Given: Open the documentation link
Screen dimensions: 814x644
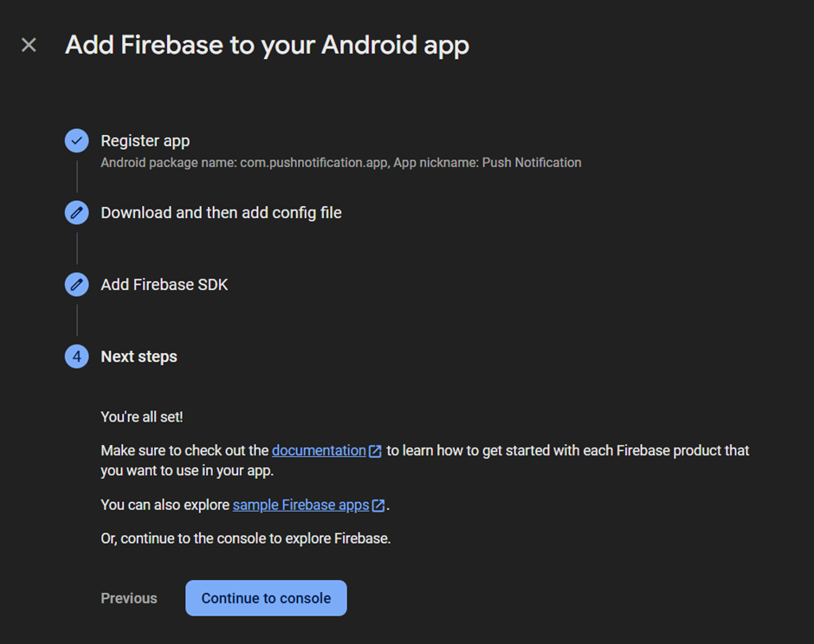Looking at the screenshot, I should (319, 450).
